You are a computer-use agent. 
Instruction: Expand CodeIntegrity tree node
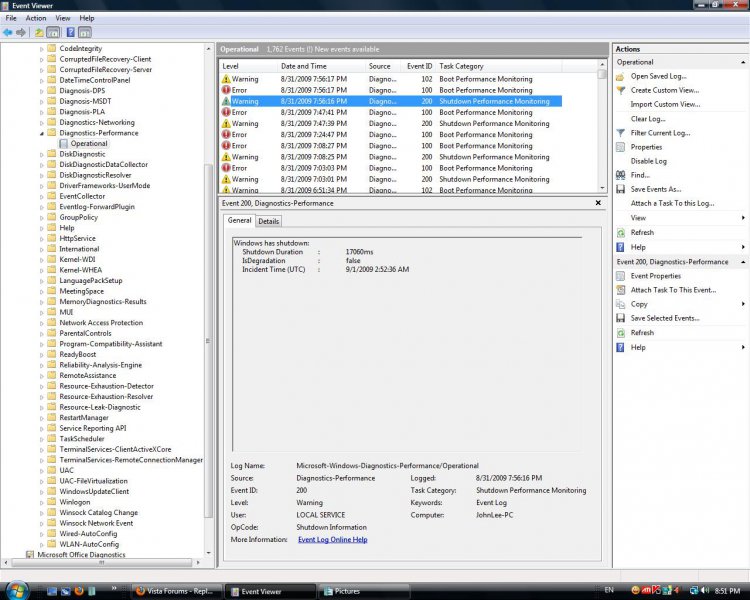click(42, 49)
